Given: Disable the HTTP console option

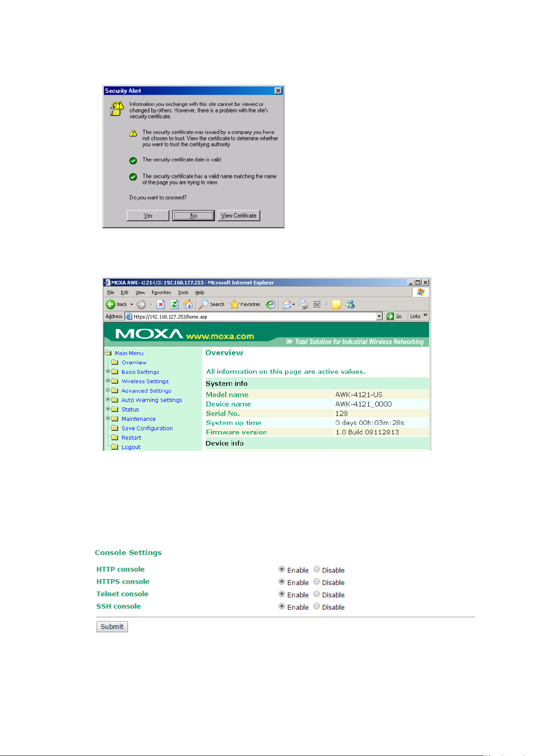Looking at the screenshot, I should click(x=317, y=569).
